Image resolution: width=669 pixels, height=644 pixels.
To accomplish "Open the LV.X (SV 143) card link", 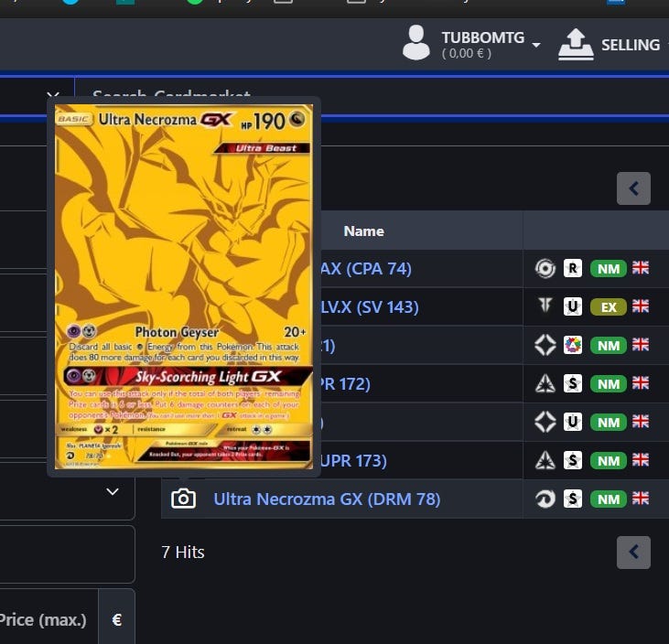I will pos(370,307).
